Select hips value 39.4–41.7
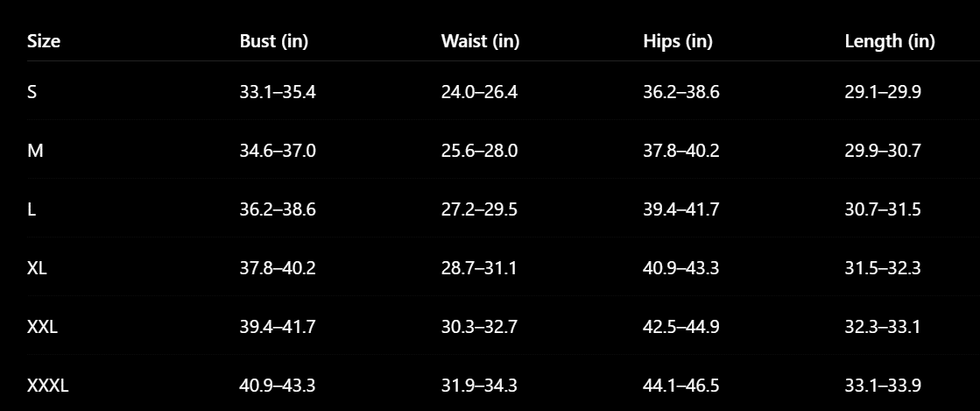The image size is (980, 411). 680,209
